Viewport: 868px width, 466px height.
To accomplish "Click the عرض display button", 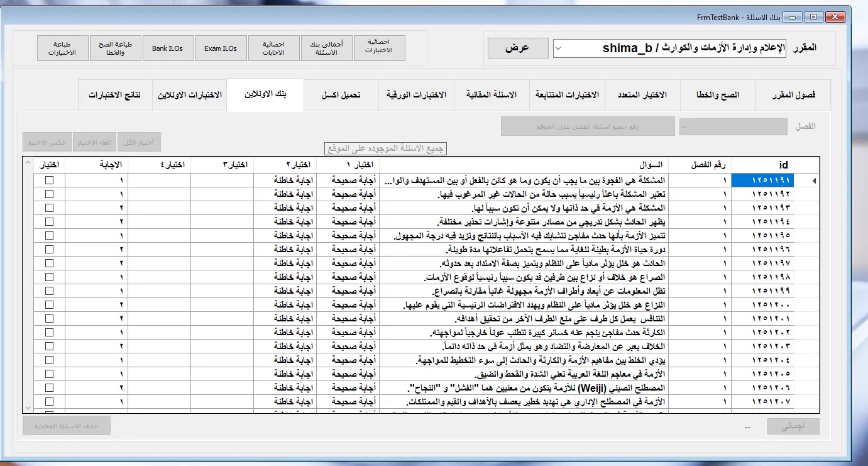I will (517, 48).
